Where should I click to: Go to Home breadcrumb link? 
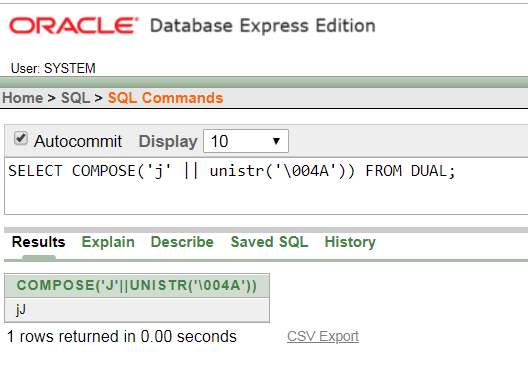[23, 98]
